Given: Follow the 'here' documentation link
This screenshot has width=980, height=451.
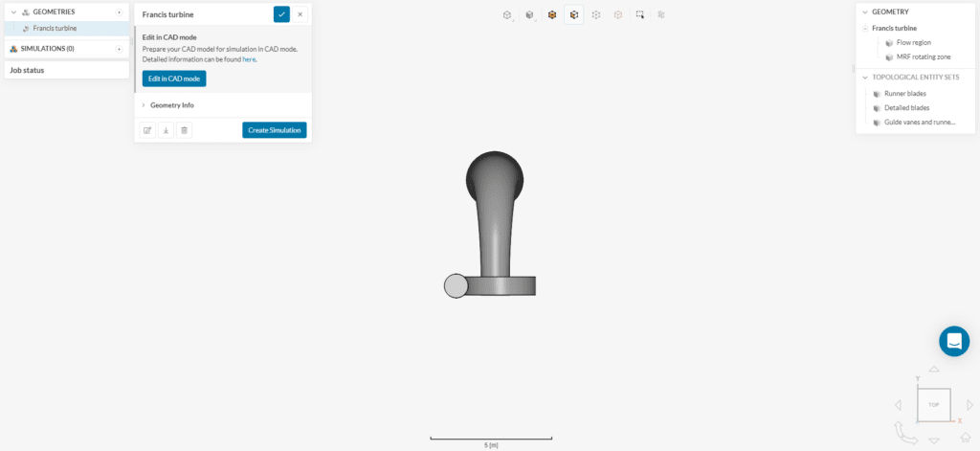Looking at the screenshot, I should (x=249, y=59).
